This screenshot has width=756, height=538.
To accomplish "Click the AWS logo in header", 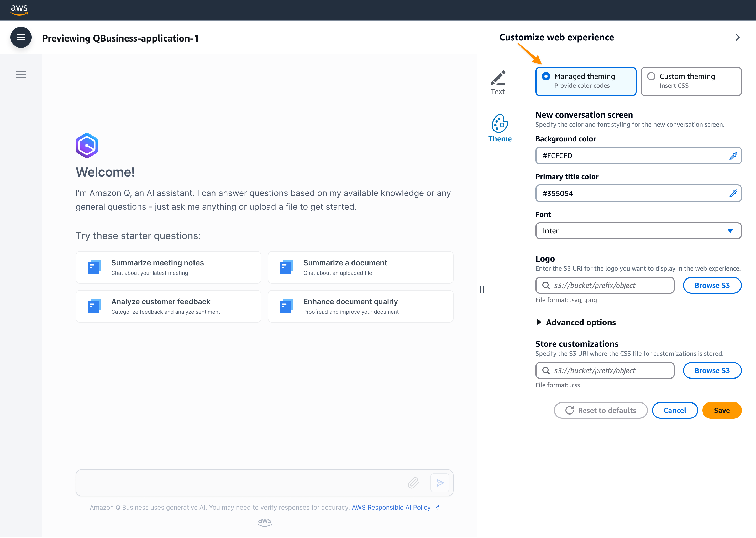I will 19,10.
